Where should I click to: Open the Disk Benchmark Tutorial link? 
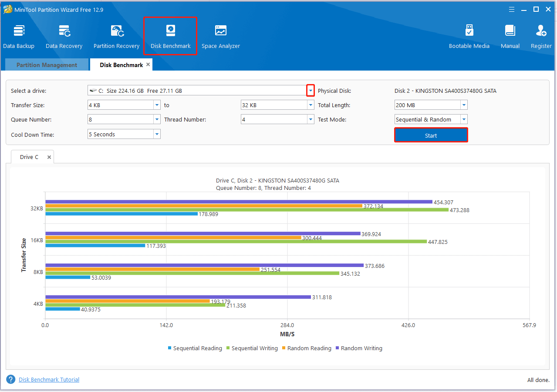[49, 380]
